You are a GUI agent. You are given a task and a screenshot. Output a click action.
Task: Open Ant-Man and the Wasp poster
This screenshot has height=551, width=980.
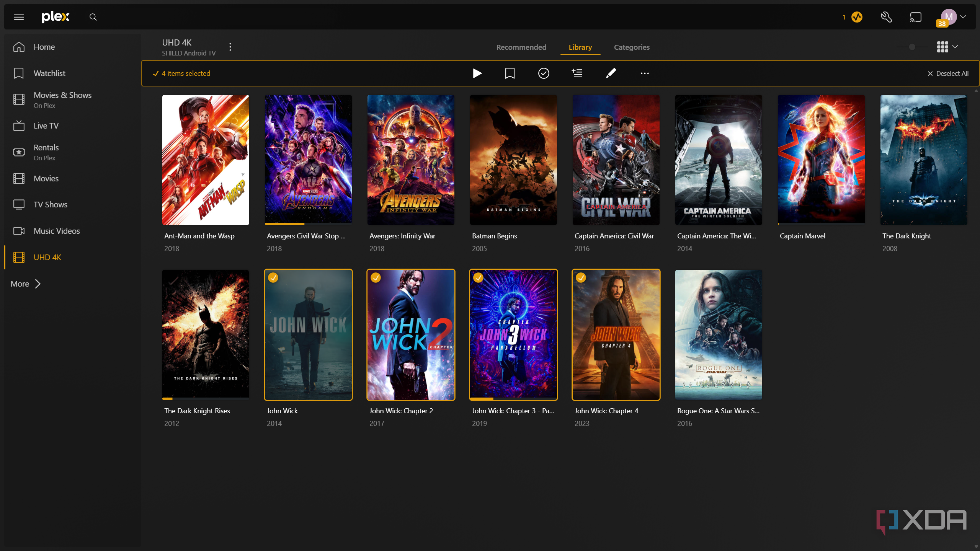[206, 160]
